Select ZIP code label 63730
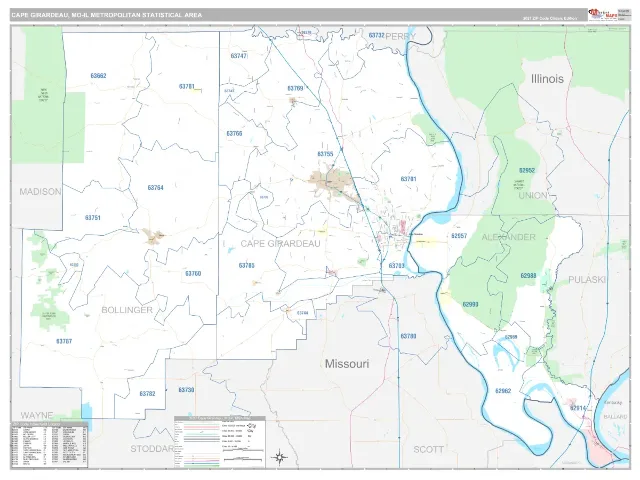Image resolution: width=640 pixels, height=480 pixels. pos(186,390)
